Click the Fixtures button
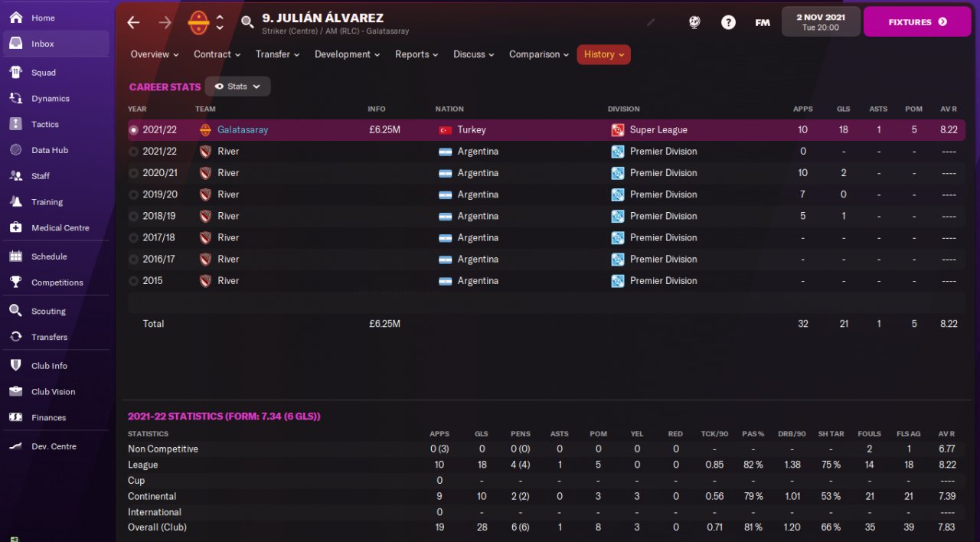 tap(917, 22)
